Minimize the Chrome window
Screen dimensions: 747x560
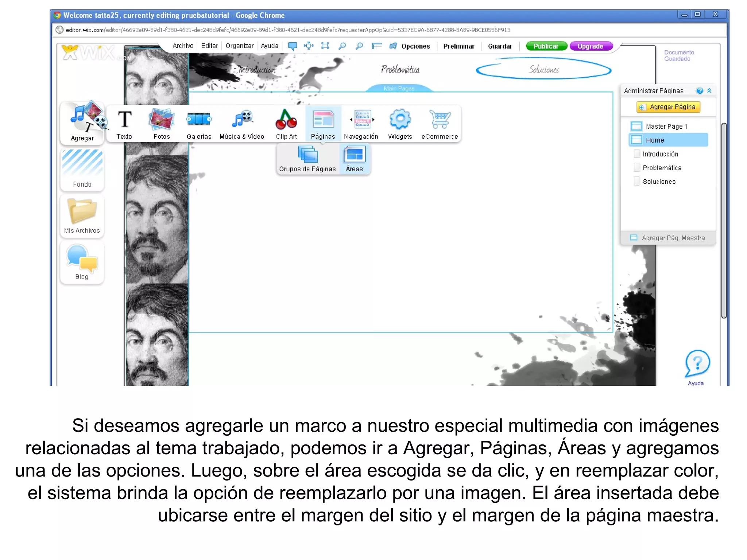click(684, 15)
